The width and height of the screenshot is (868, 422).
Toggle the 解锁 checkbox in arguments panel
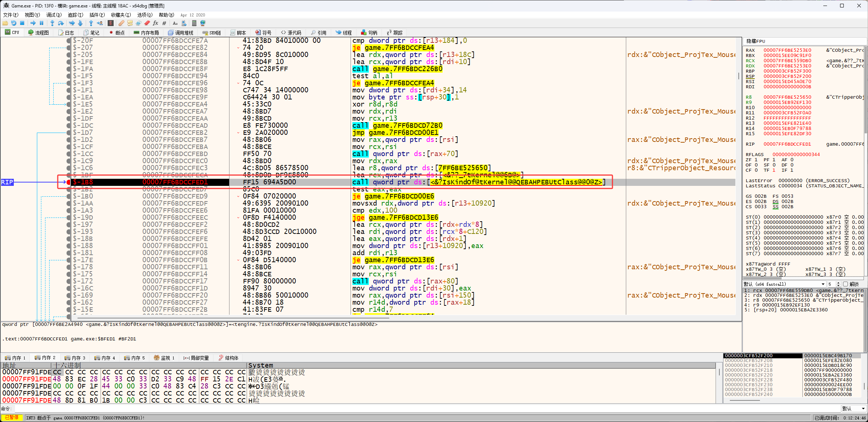[845, 284]
